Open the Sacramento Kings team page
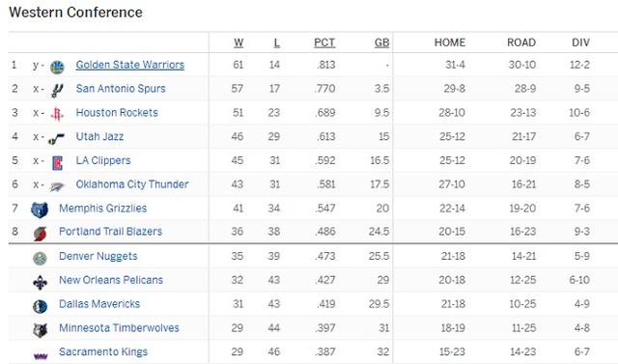The height and width of the screenshot is (364, 618). point(103,351)
